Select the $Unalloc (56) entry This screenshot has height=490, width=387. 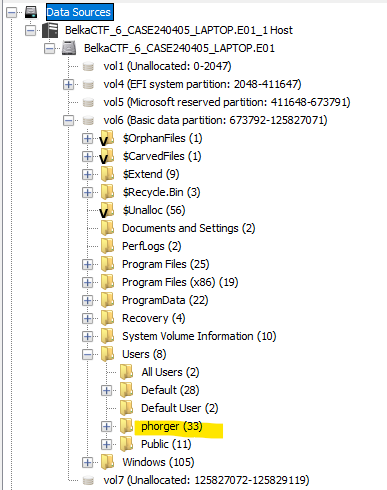click(x=154, y=210)
